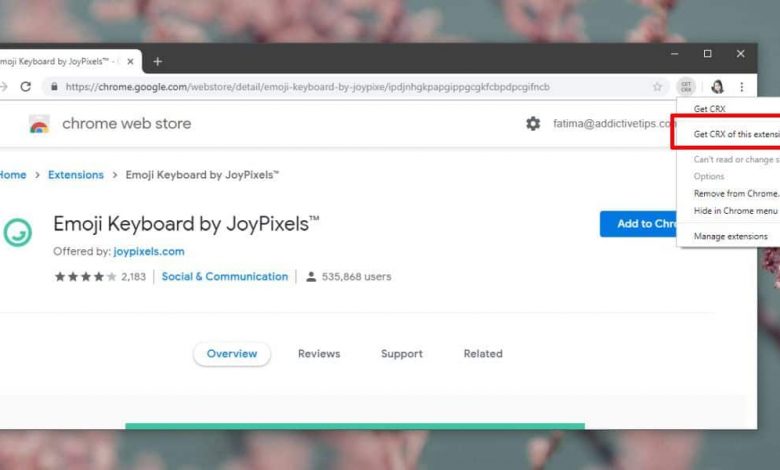Open the Related tab

pyautogui.click(x=483, y=354)
